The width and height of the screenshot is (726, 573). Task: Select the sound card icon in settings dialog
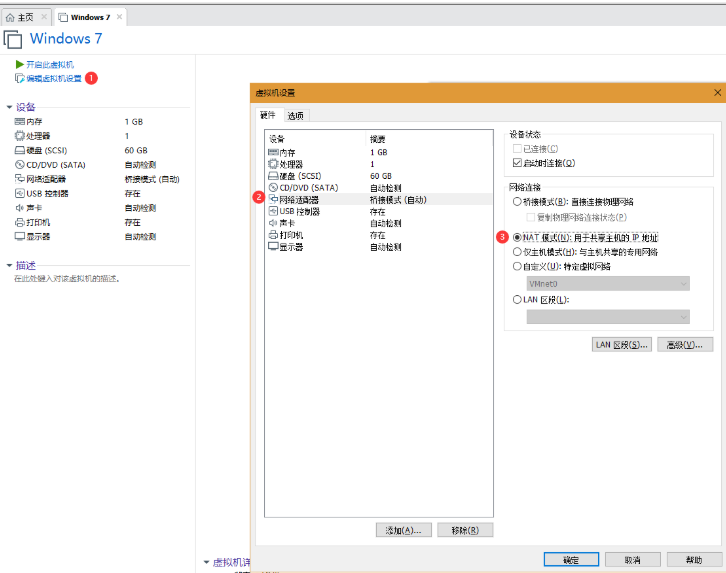click(x=273, y=223)
